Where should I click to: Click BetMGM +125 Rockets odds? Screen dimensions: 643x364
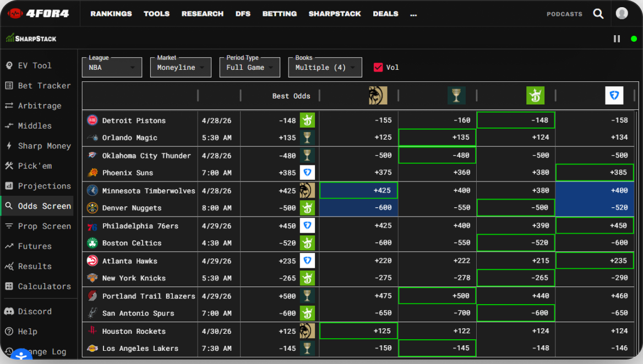click(x=358, y=331)
